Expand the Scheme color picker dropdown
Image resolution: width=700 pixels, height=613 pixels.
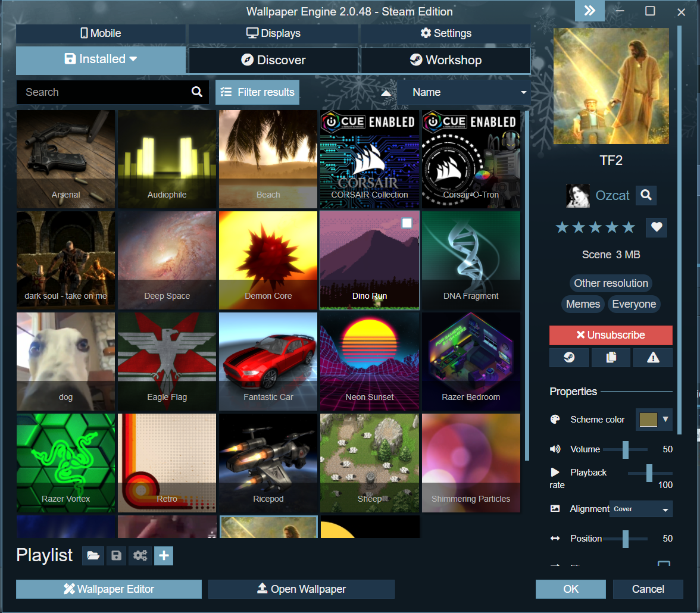665,419
